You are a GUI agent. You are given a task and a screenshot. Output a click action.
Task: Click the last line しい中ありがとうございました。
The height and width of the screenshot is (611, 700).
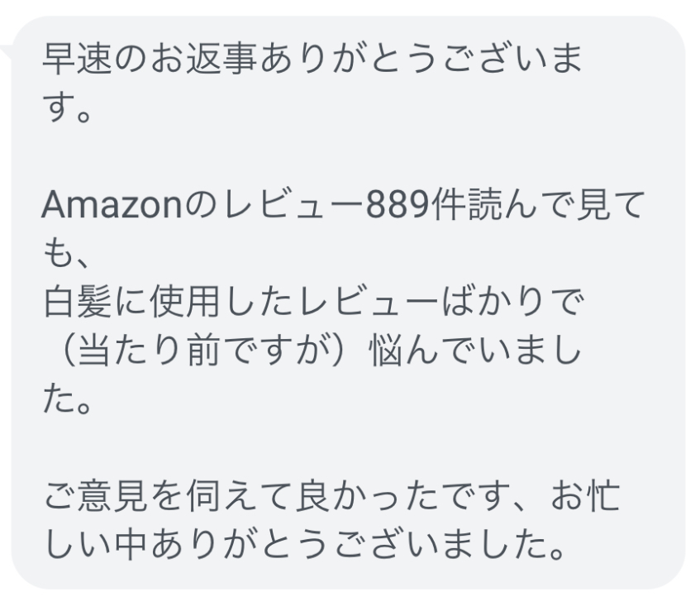click(x=305, y=545)
